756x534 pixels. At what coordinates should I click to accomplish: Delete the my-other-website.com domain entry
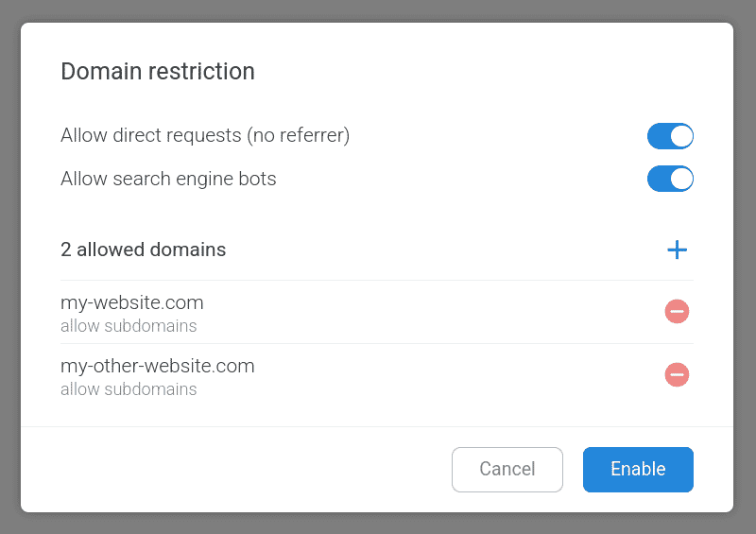(x=677, y=374)
